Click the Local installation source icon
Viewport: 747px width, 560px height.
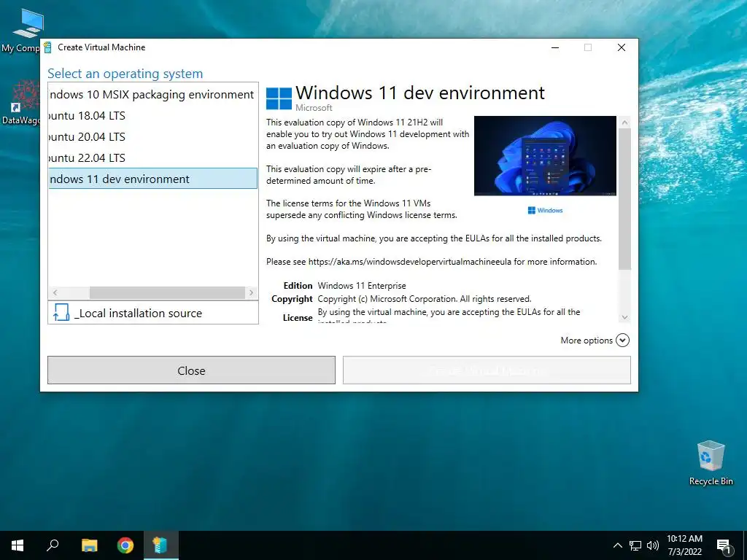(61, 312)
